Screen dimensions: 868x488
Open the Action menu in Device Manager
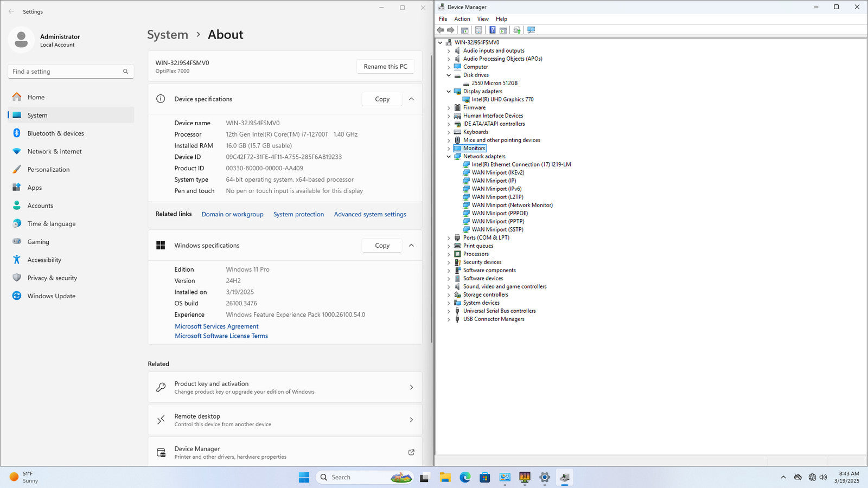[x=462, y=19]
